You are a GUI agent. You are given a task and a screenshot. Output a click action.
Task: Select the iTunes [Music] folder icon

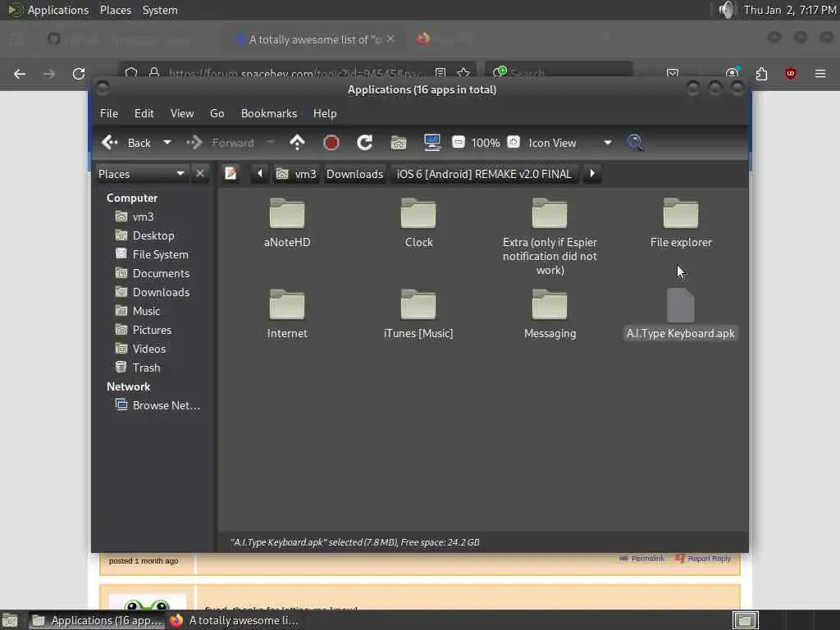pos(418,304)
